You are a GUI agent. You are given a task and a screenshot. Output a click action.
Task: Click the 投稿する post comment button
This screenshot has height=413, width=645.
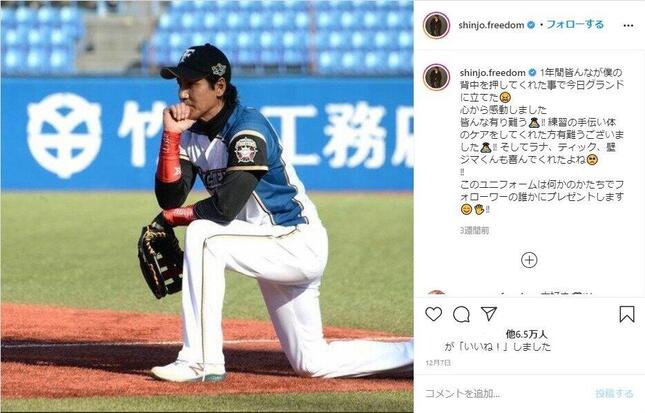(x=614, y=394)
